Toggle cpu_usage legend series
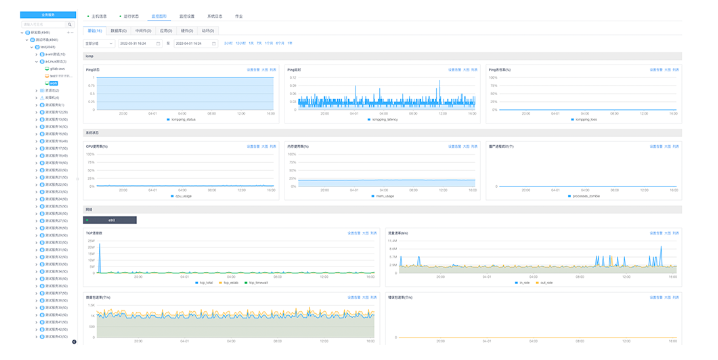This screenshot has width=718, height=360. pyautogui.click(x=181, y=196)
